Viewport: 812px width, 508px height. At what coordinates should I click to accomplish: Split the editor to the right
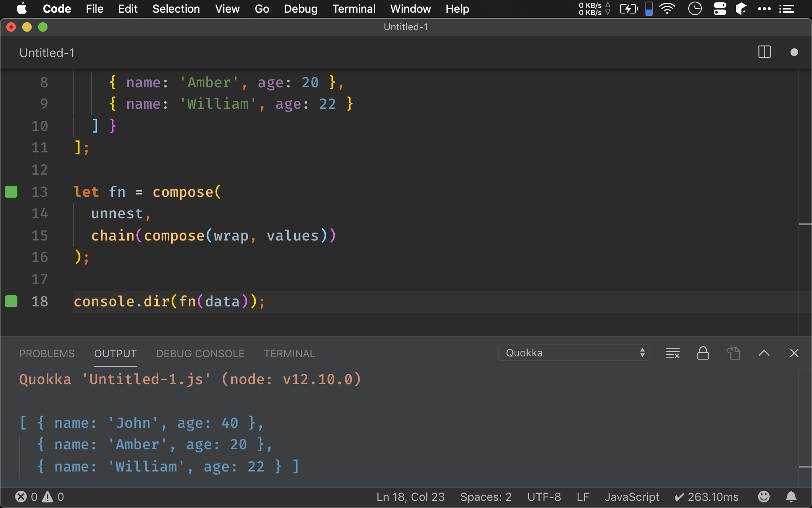pos(764,52)
